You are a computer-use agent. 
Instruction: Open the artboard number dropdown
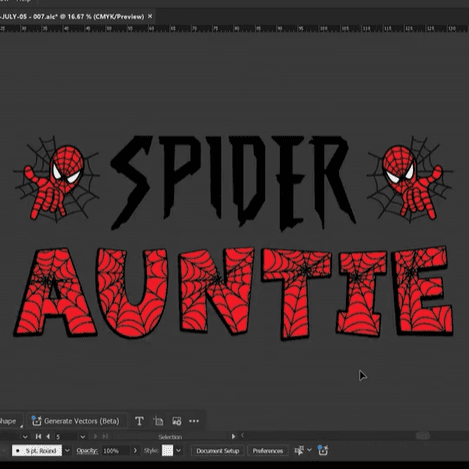[x=83, y=437]
